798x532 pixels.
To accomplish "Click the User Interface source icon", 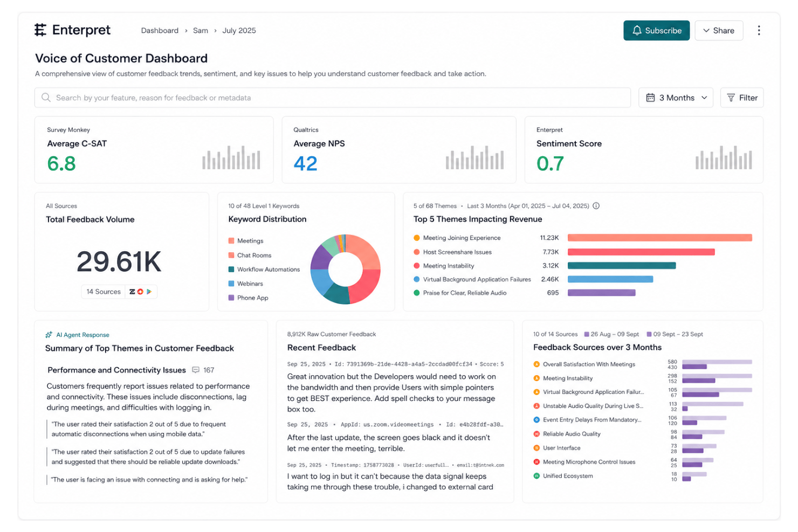I will point(536,448).
